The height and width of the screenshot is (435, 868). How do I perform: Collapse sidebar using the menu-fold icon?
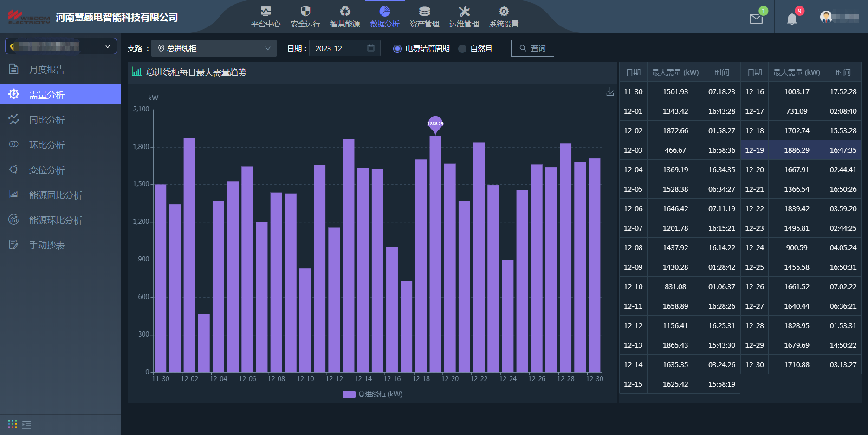click(x=27, y=424)
